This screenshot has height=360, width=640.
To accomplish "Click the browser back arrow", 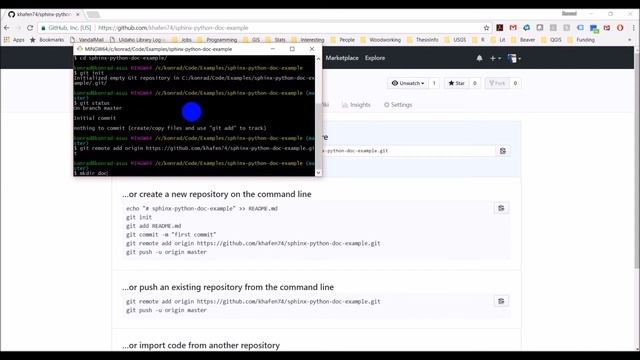I will pyautogui.click(x=7, y=28).
